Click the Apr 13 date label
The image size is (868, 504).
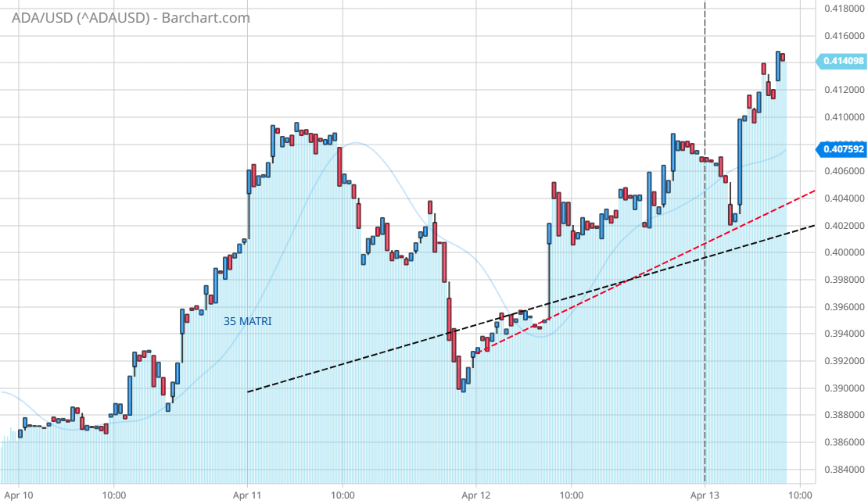[705, 495]
